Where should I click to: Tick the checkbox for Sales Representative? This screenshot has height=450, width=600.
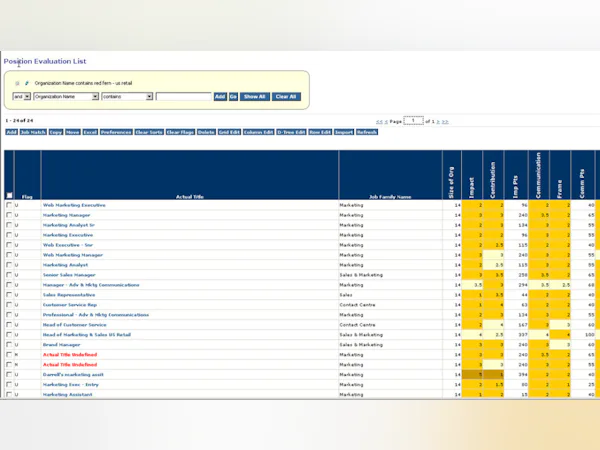click(9, 295)
